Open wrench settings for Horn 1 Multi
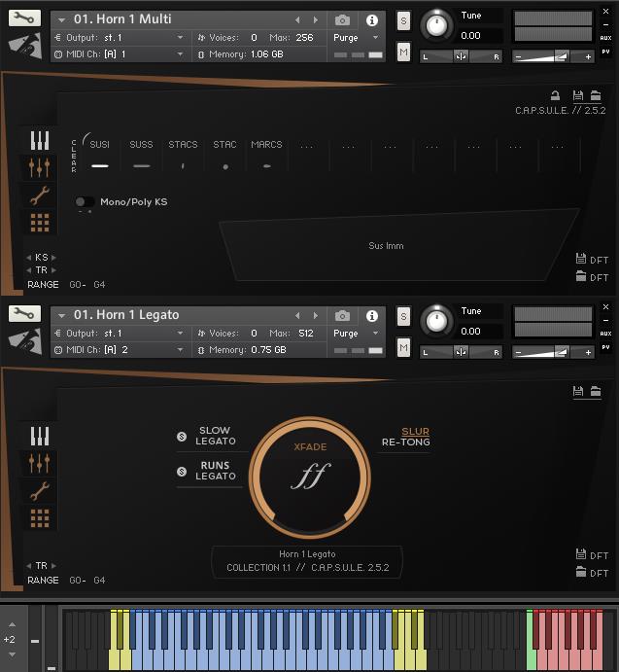Viewport: 619px width, 672px height. (24, 18)
